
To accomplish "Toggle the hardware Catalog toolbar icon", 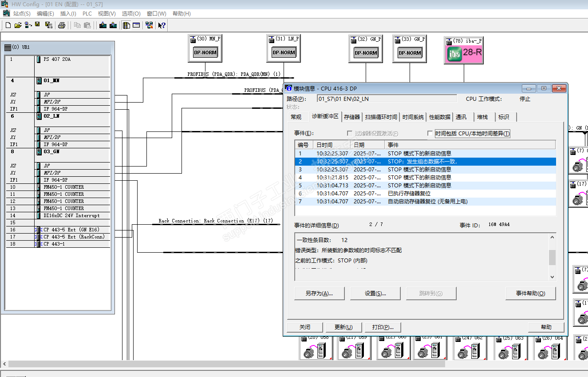I will tap(126, 25).
